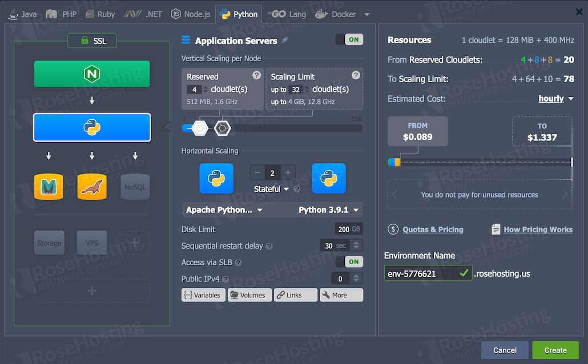
Task: Change the hourly estimated cost period
Action: [x=556, y=99]
